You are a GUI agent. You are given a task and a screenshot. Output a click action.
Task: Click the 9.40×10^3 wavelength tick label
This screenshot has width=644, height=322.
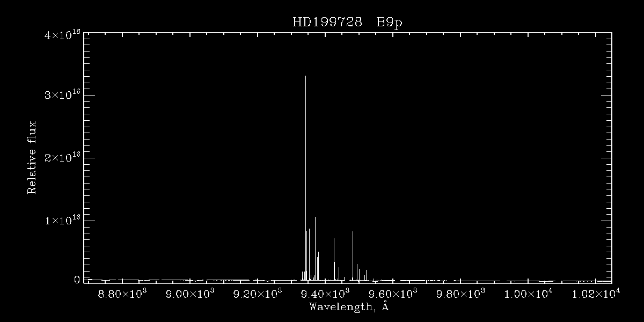(x=322, y=294)
